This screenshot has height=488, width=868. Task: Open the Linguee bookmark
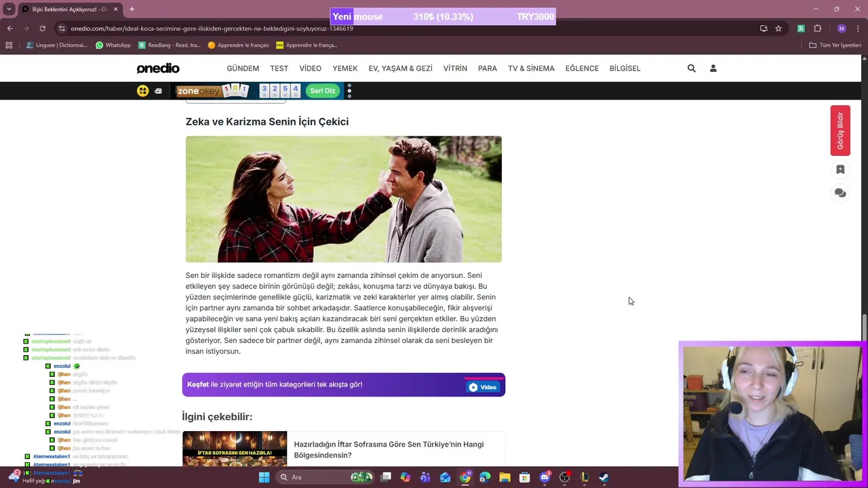tap(57, 45)
